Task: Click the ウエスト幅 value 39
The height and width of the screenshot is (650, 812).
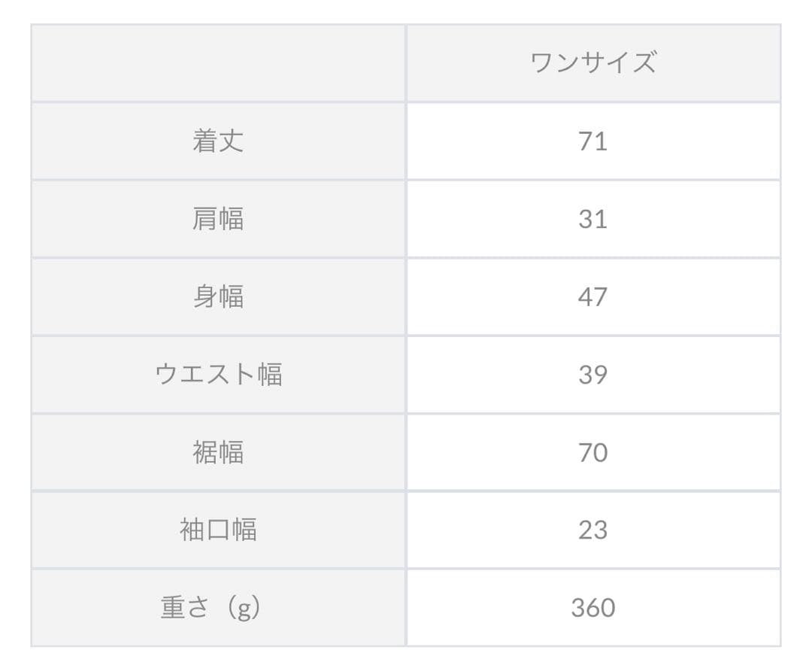Action: (592, 374)
